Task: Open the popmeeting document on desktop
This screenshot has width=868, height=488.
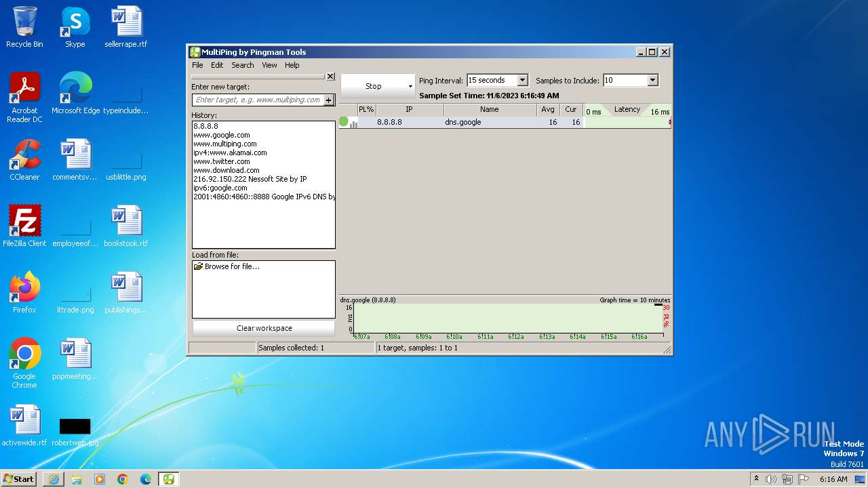Action: [x=75, y=359]
